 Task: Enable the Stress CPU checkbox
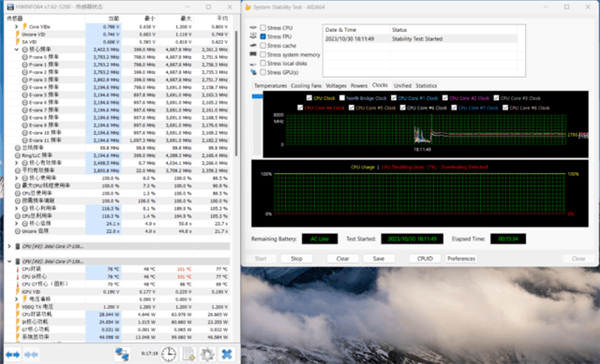point(263,28)
